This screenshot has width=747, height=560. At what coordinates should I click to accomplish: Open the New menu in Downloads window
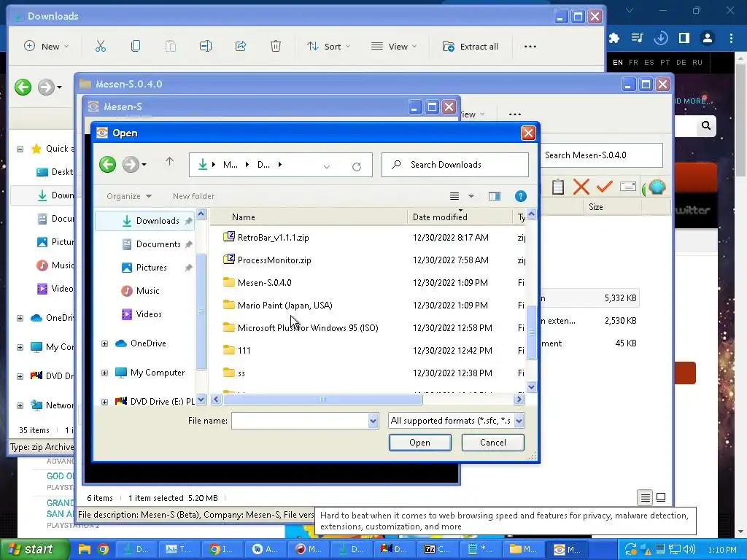click(46, 47)
